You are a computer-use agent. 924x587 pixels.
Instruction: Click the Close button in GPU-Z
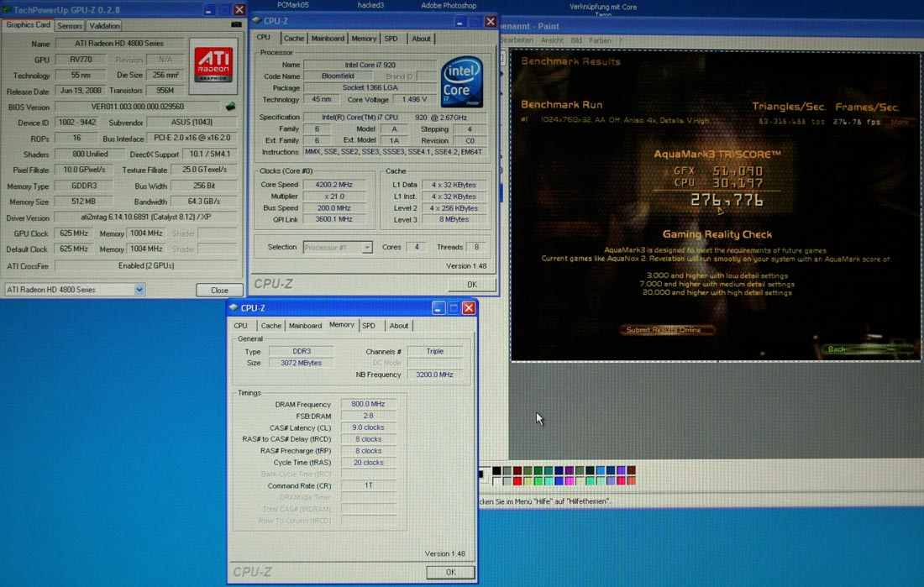click(x=219, y=290)
